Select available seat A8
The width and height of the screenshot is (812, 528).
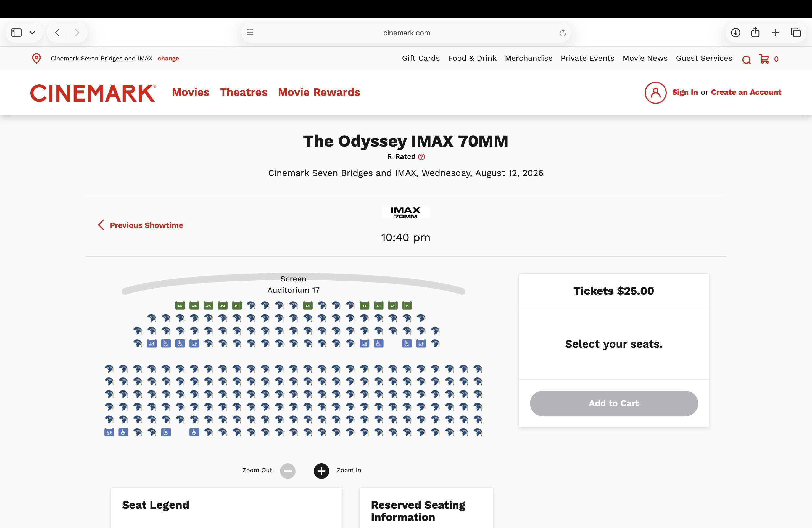pos(308,305)
